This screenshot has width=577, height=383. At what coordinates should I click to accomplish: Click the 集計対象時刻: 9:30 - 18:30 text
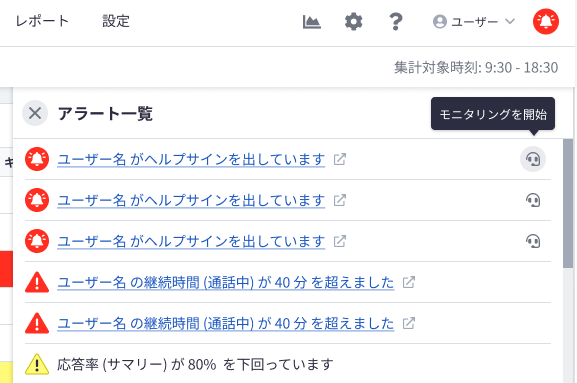pyautogui.click(x=476, y=67)
